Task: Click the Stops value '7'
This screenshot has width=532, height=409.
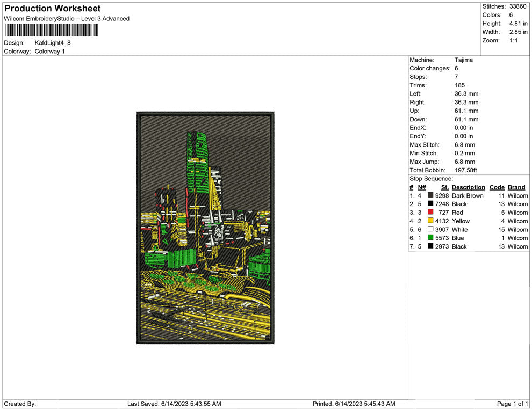Action: 456,77
